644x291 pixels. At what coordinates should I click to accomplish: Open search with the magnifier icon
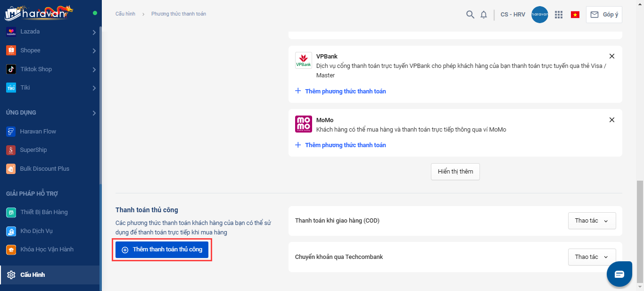pyautogui.click(x=470, y=15)
